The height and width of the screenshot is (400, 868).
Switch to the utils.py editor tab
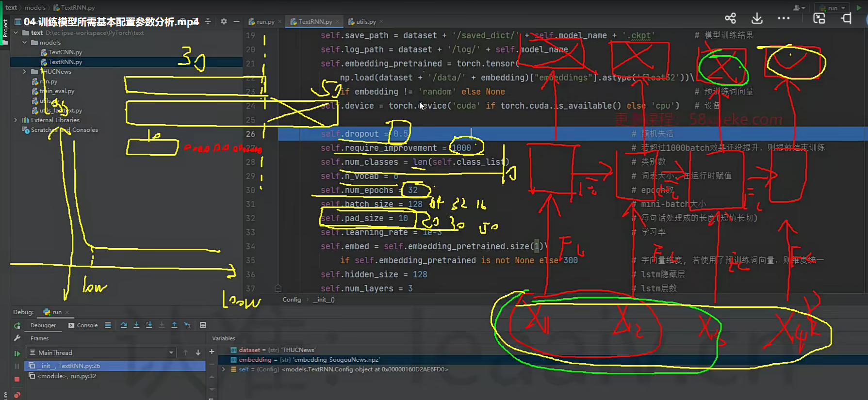click(x=365, y=22)
